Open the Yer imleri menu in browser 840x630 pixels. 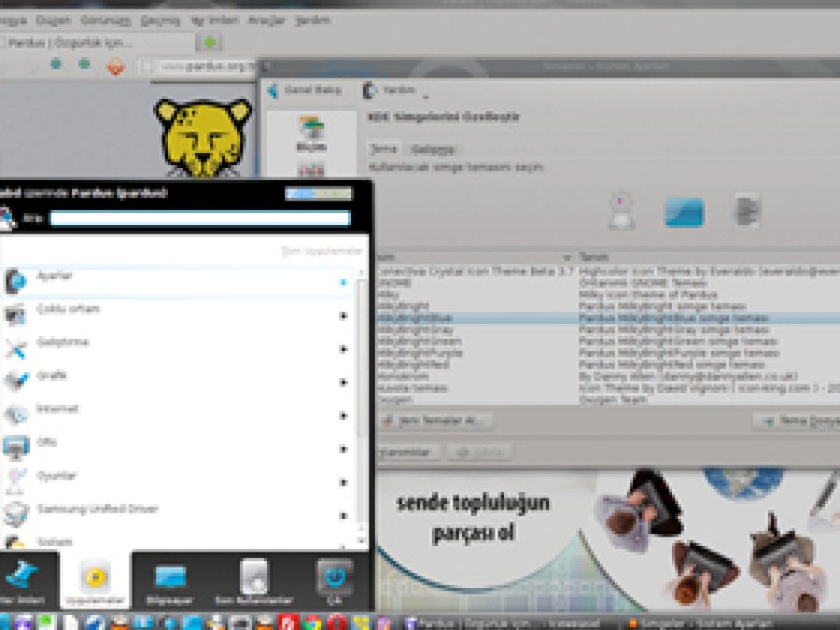(x=215, y=21)
